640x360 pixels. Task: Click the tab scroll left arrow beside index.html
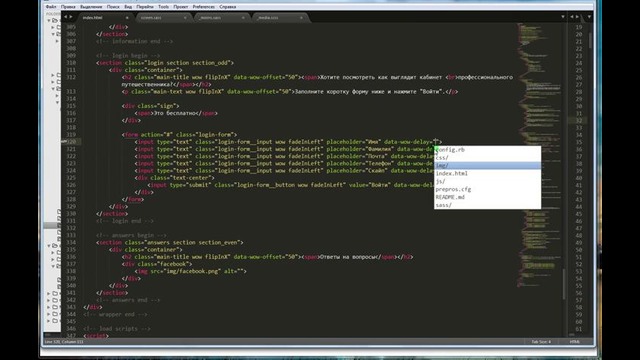[65, 17]
